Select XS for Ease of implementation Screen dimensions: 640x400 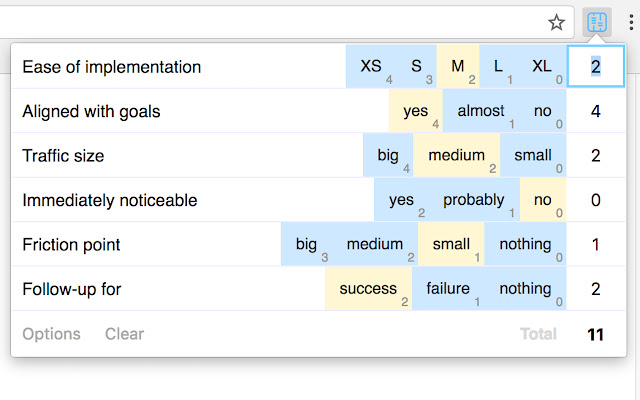click(371, 67)
